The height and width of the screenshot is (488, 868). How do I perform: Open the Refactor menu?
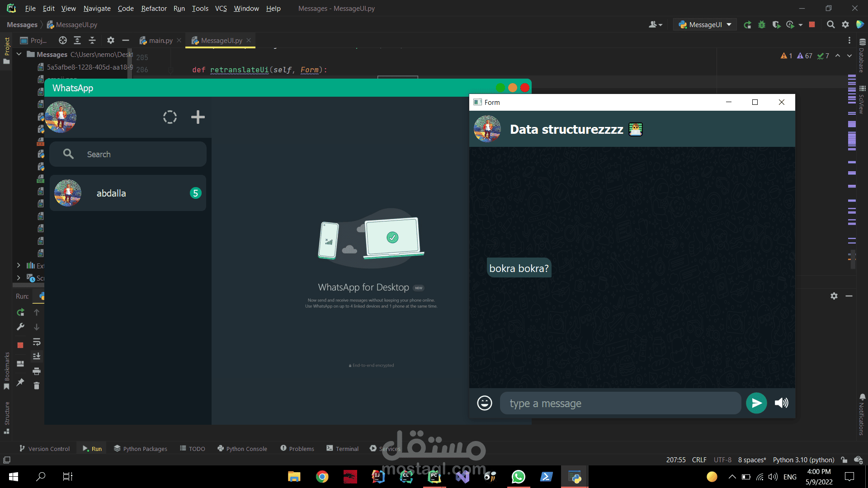[154, 8]
